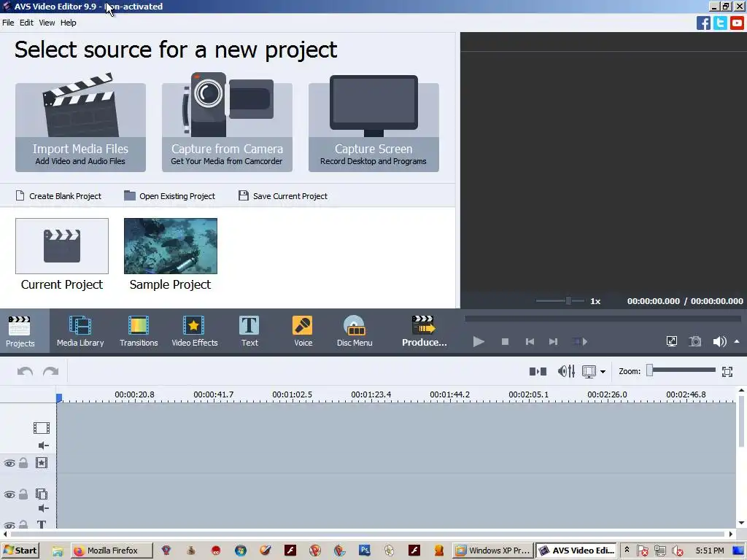
Task: Click the main video track film icon
Action: (42, 428)
